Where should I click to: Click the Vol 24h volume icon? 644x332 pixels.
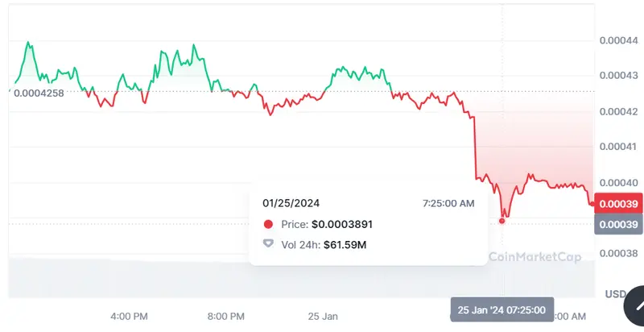268,244
